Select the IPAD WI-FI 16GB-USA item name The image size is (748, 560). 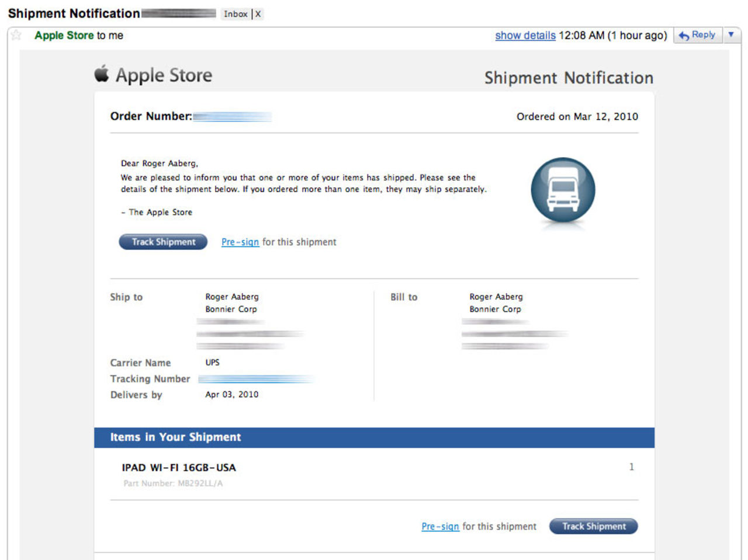(x=179, y=467)
